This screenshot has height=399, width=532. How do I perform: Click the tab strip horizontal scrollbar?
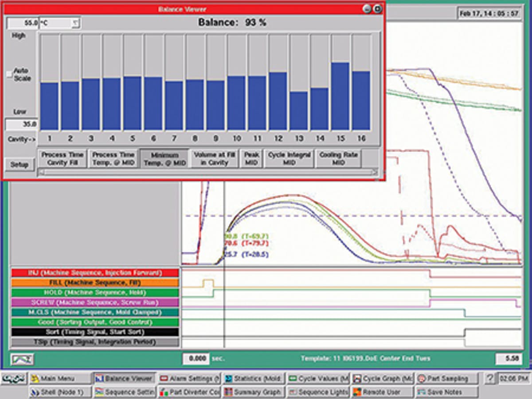coord(208,173)
